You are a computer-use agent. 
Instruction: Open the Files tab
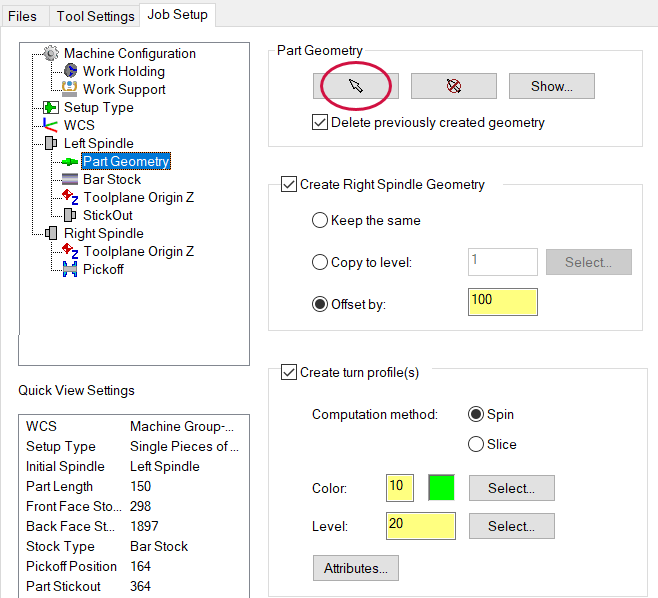click(22, 16)
